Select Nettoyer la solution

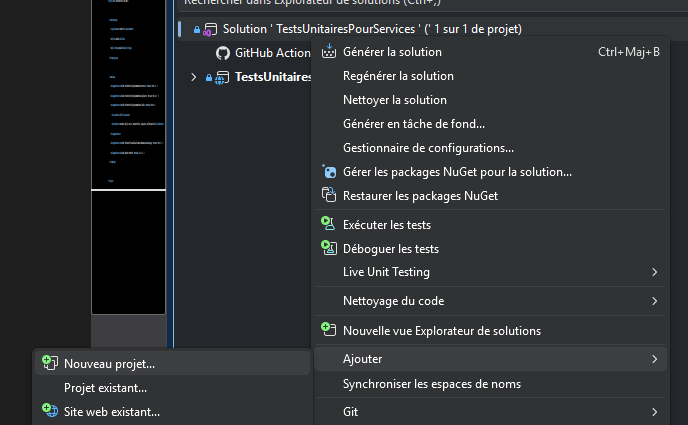tap(491, 100)
